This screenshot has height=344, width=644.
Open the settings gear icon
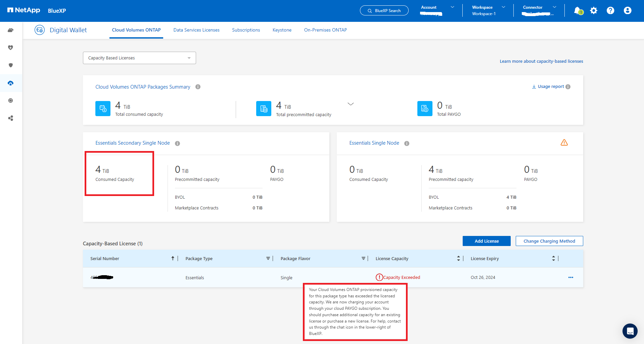(594, 11)
